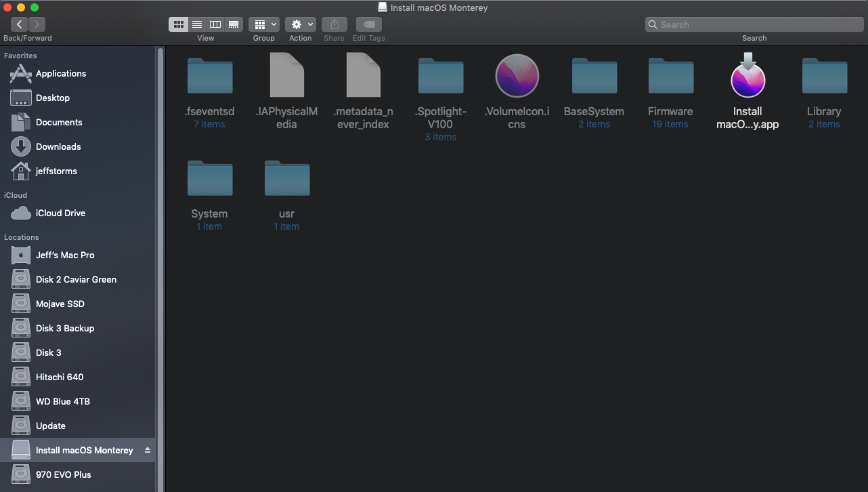Click the Edit Tags toolbar button

tap(369, 24)
